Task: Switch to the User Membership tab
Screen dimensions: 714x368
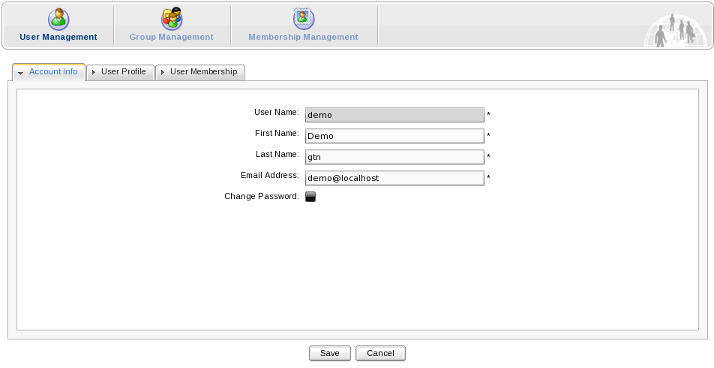Action: click(200, 72)
